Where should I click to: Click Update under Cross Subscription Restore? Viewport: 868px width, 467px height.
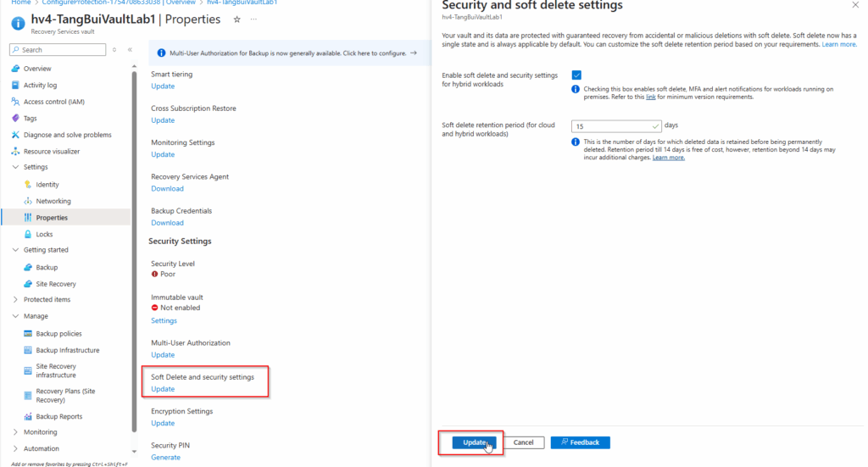(163, 120)
